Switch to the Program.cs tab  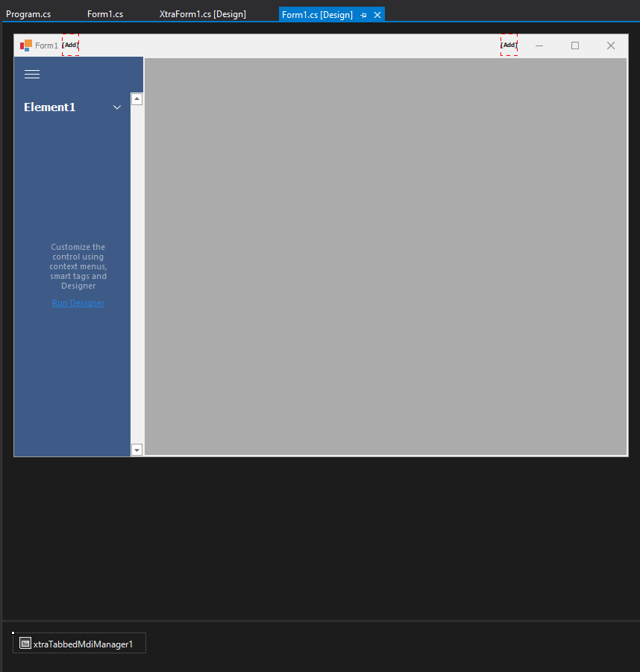click(x=28, y=13)
